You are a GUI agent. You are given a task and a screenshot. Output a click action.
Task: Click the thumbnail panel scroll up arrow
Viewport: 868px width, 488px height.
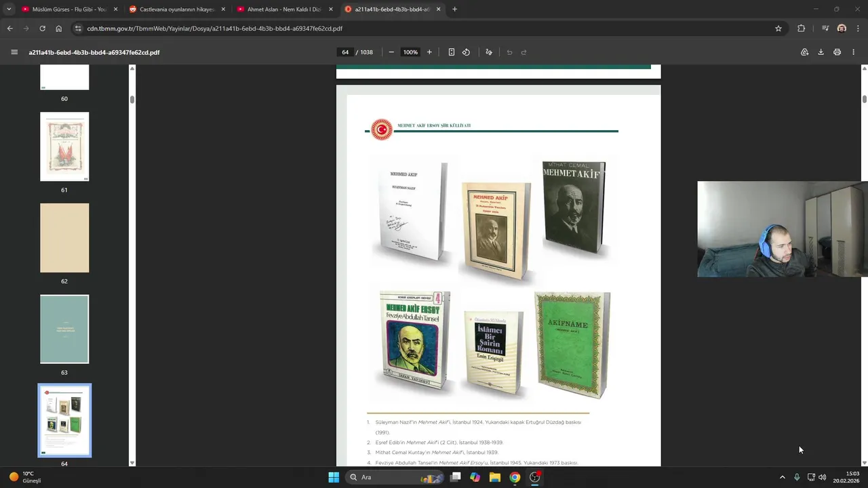point(132,68)
